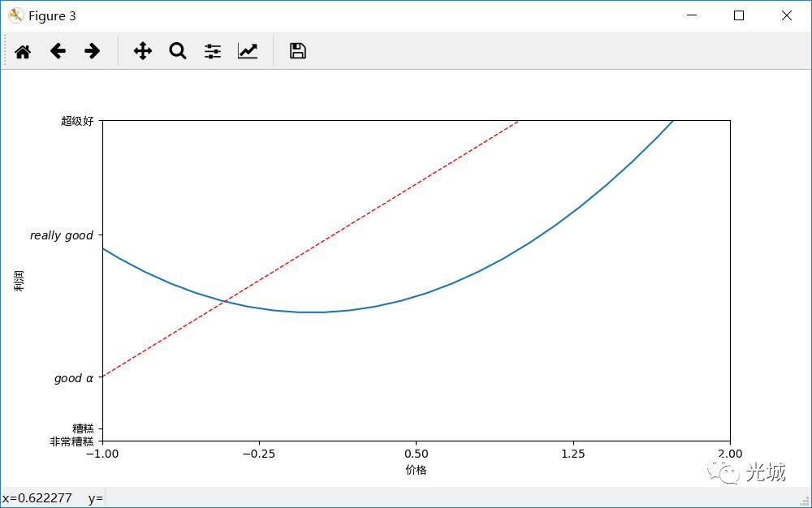Save the figure with floppy icon

(x=298, y=50)
